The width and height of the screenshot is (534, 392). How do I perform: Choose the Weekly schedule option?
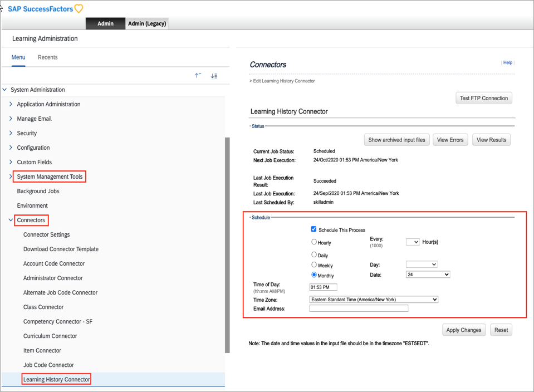coord(314,265)
